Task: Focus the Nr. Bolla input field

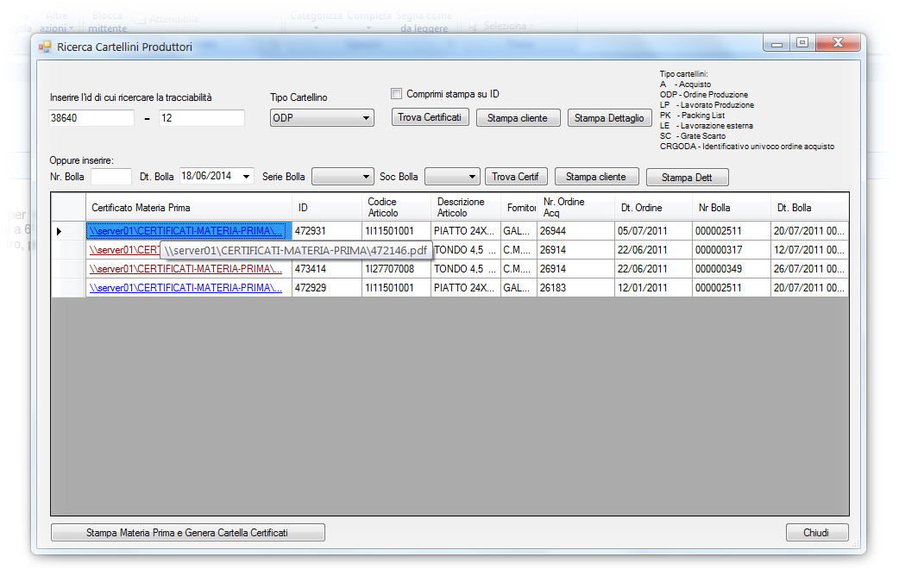Action: (111, 177)
